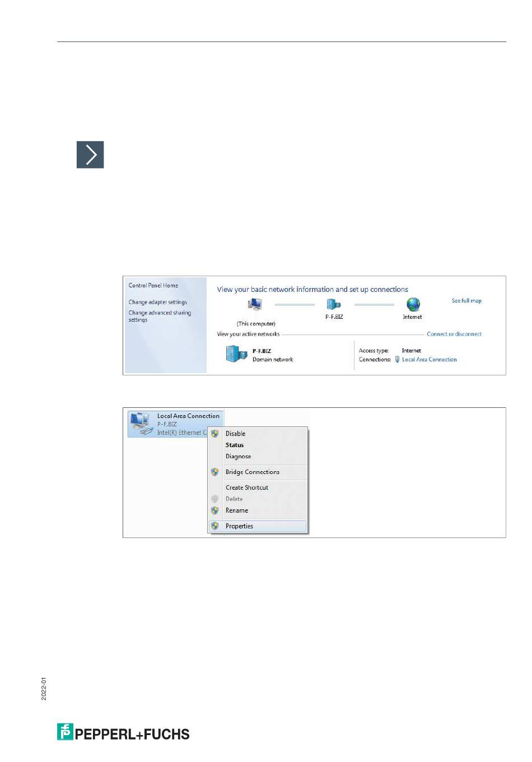The image size is (532, 762).
Task: Click the small plug icon before Local Area Connection link
Action: click(397, 360)
